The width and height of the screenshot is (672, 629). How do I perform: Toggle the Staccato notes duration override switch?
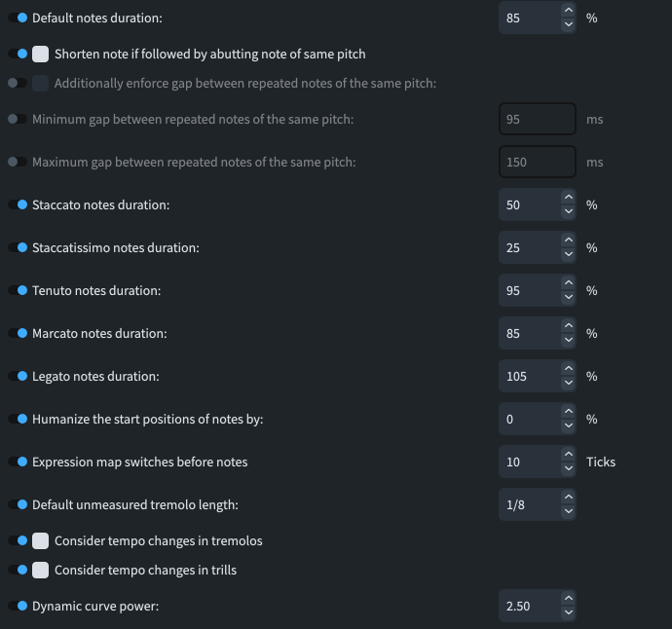click(18, 204)
